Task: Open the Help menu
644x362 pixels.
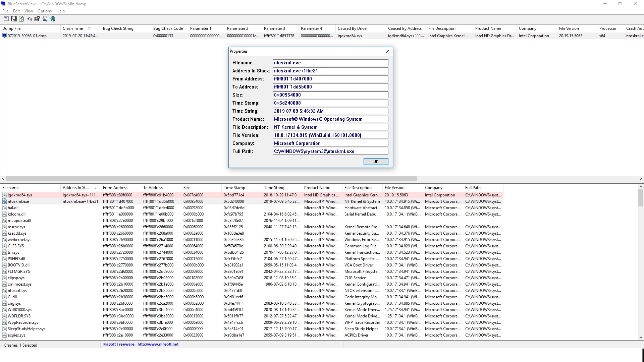Action: pyautogui.click(x=60, y=11)
